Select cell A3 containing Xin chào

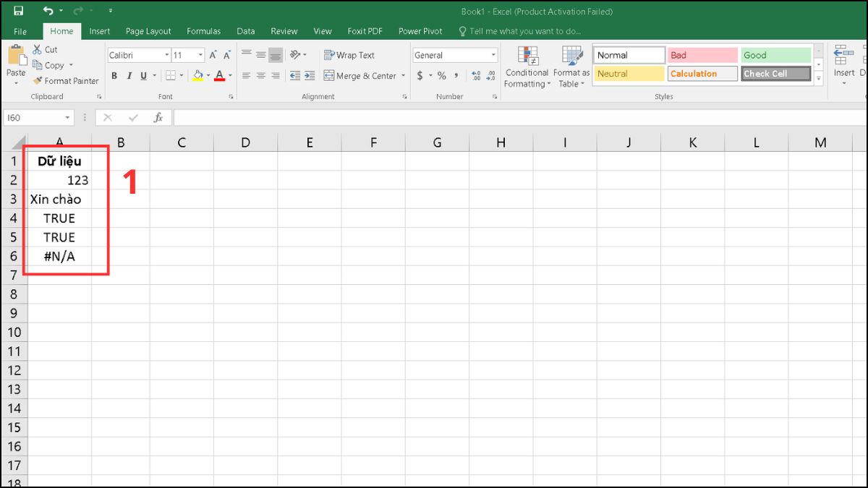pos(58,199)
